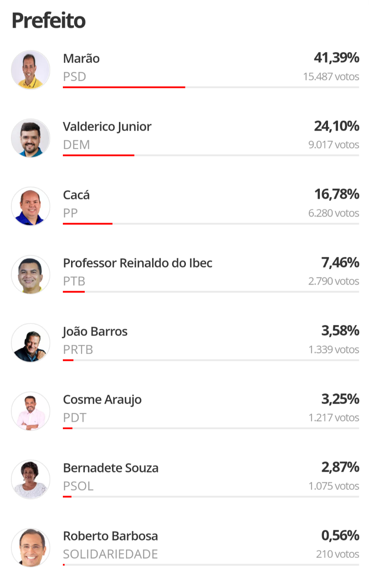Click the PSOL party label
Viewport: 369px width, 588px height.
[x=78, y=486]
